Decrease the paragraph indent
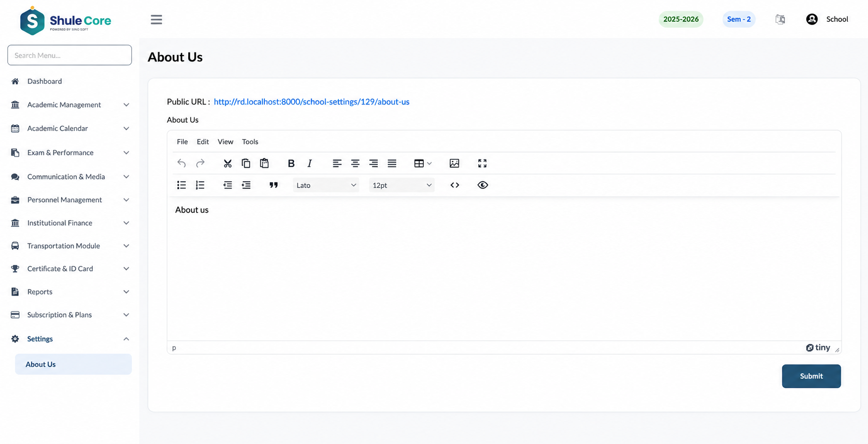Viewport: 868px width, 444px height. 228,185
